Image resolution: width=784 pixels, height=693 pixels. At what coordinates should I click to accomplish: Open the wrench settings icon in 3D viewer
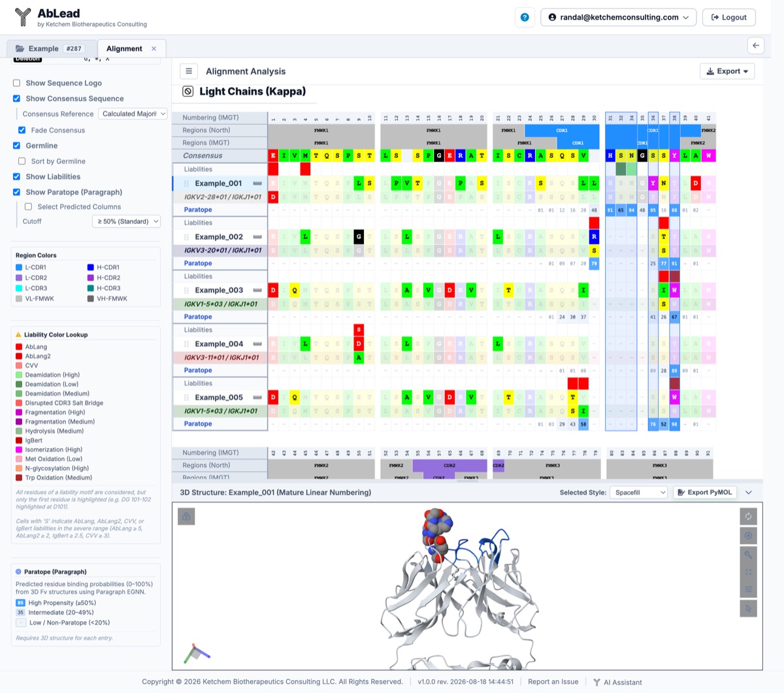pyautogui.click(x=748, y=554)
